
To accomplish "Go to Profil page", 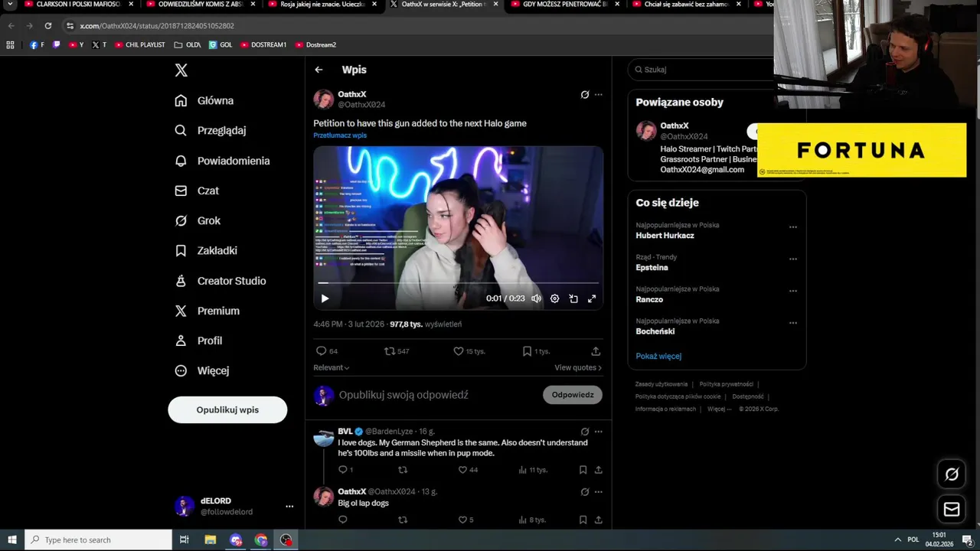I will 198,341.
